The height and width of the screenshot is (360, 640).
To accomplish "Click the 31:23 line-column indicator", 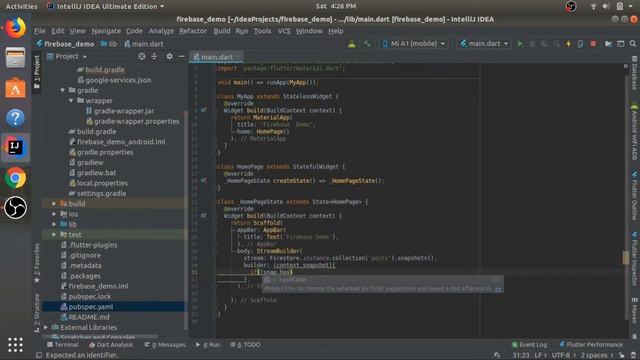I will [x=521, y=356].
